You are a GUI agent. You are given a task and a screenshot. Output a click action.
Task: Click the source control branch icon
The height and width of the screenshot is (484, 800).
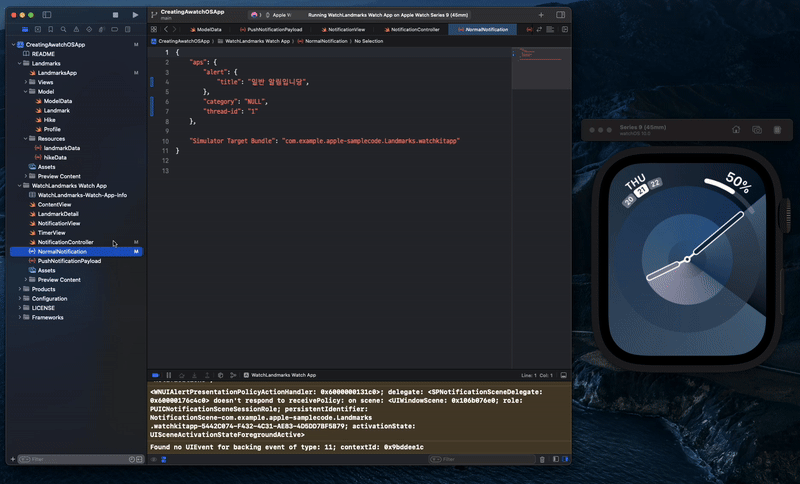click(154, 15)
